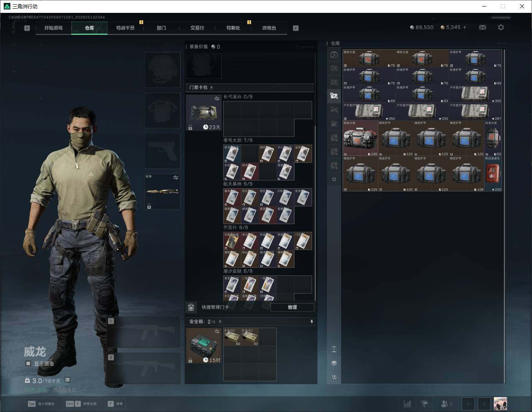Select the second 6.8x51 ammo stack
This screenshot has width=532, height=412.
click(250, 337)
